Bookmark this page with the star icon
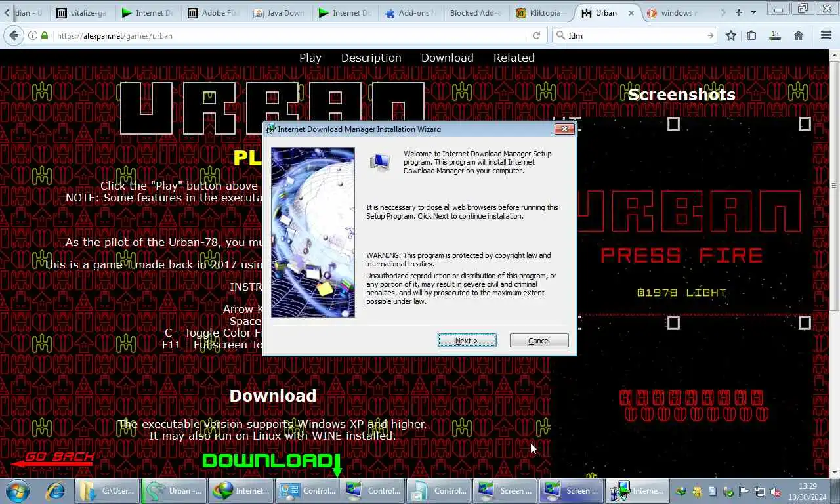The width and height of the screenshot is (840, 504). pos(731,35)
